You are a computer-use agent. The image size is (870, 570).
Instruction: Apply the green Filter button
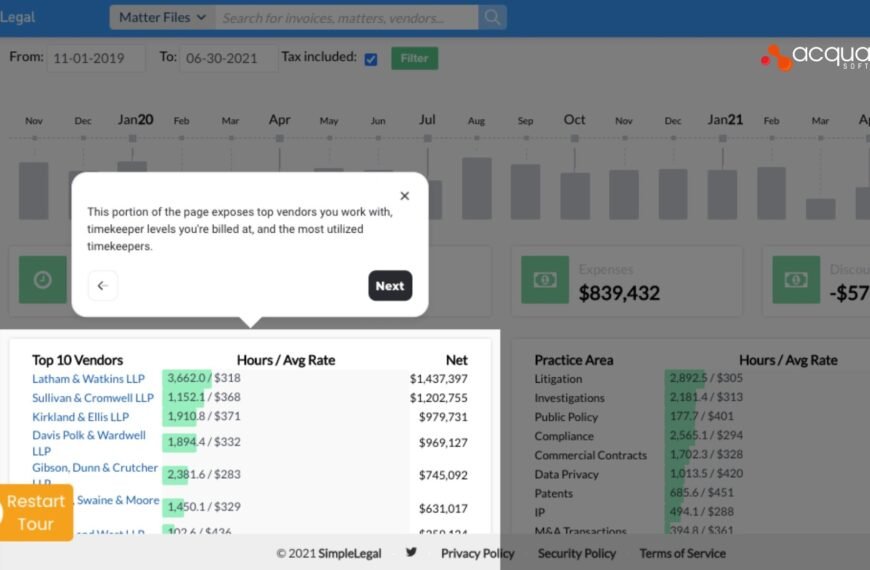tap(414, 58)
